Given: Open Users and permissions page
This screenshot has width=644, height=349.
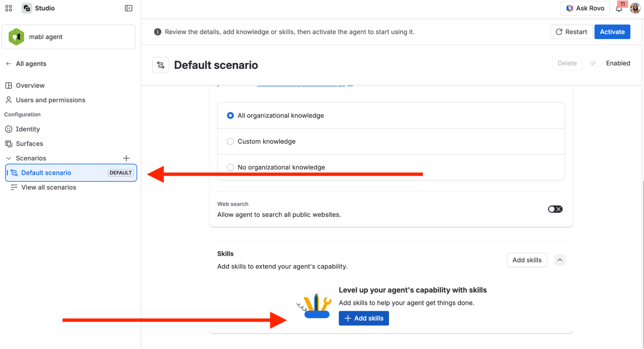Looking at the screenshot, I should [51, 100].
